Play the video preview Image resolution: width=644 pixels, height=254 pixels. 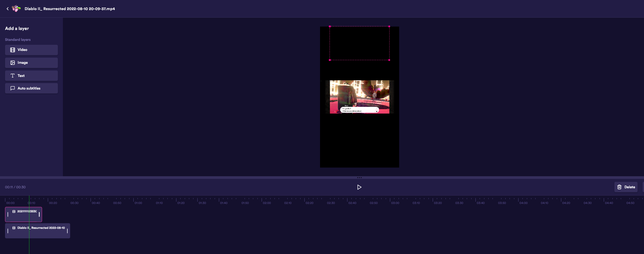pos(359,187)
